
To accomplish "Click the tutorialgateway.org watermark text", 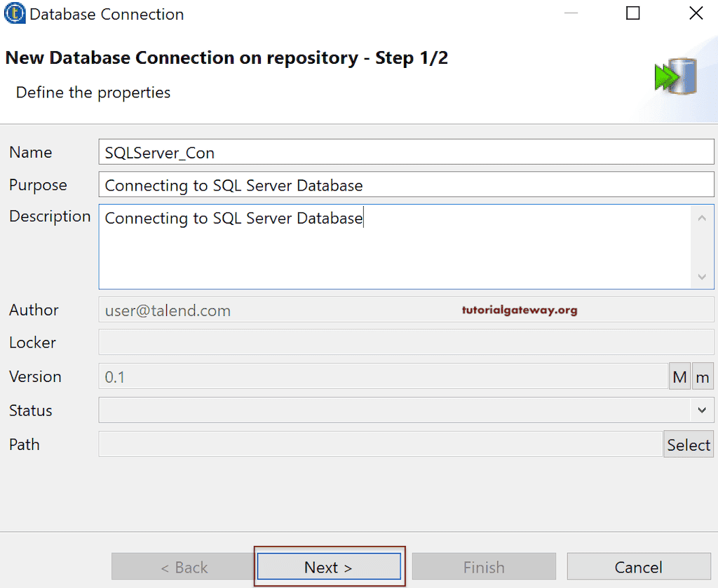I will point(519,309).
